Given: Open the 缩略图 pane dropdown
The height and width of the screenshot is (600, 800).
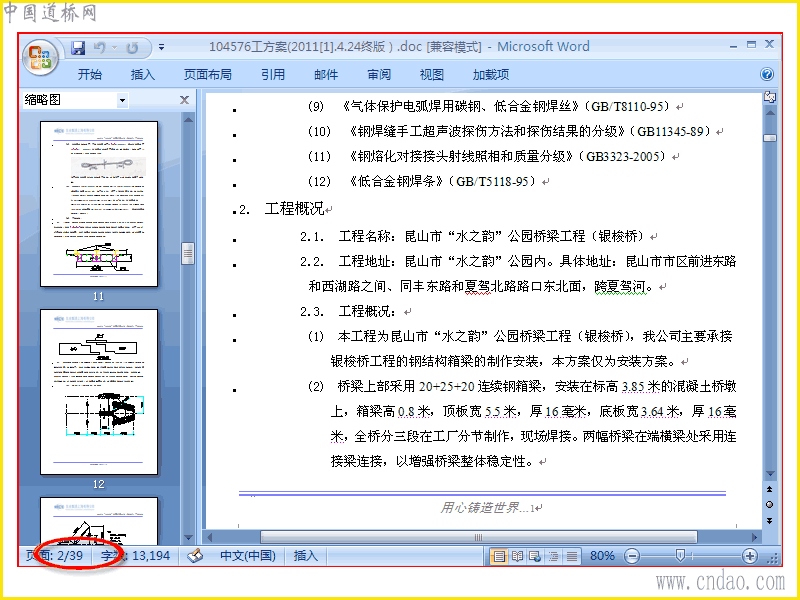Looking at the screenshot, I should pyautogui.click(x=122, y=100).
